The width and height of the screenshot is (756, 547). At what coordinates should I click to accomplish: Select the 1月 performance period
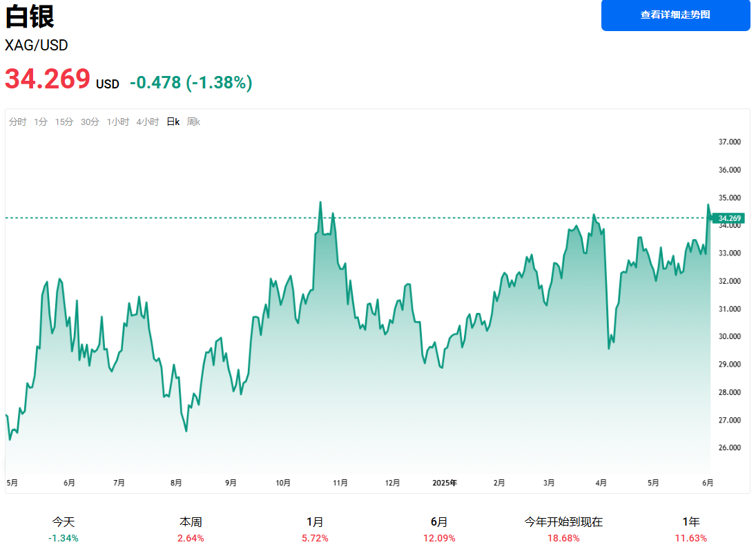(315, 529)
